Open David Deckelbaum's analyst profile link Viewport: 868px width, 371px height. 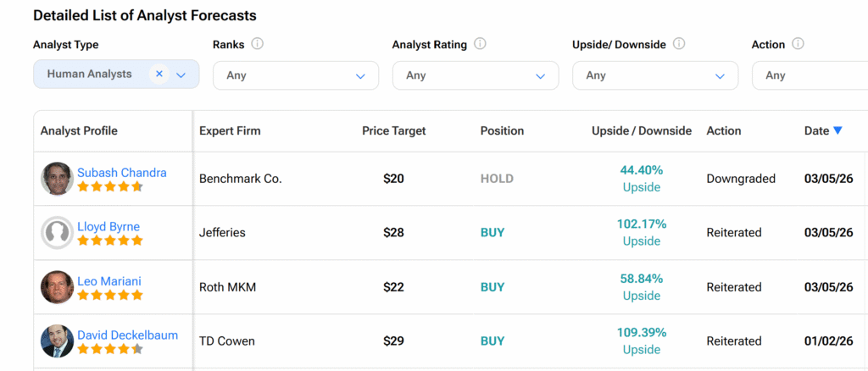tap(128, 335)
